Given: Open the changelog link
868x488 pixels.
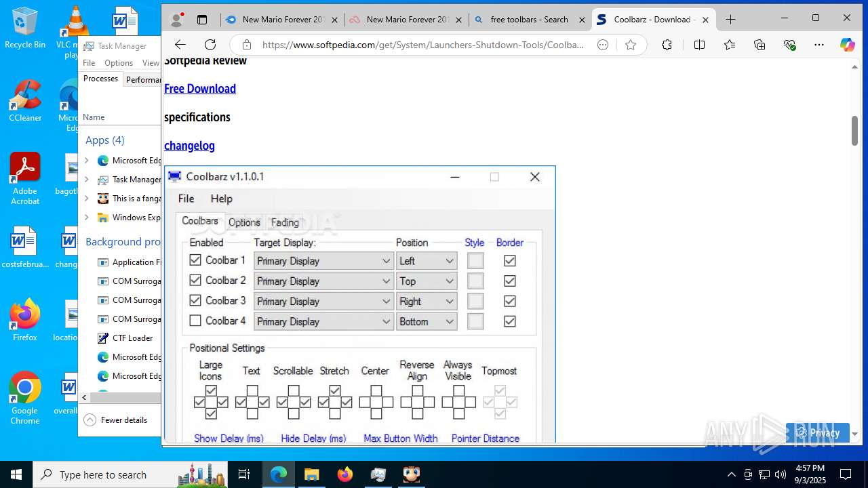Looking at the screenshot, I should point(189,146).
